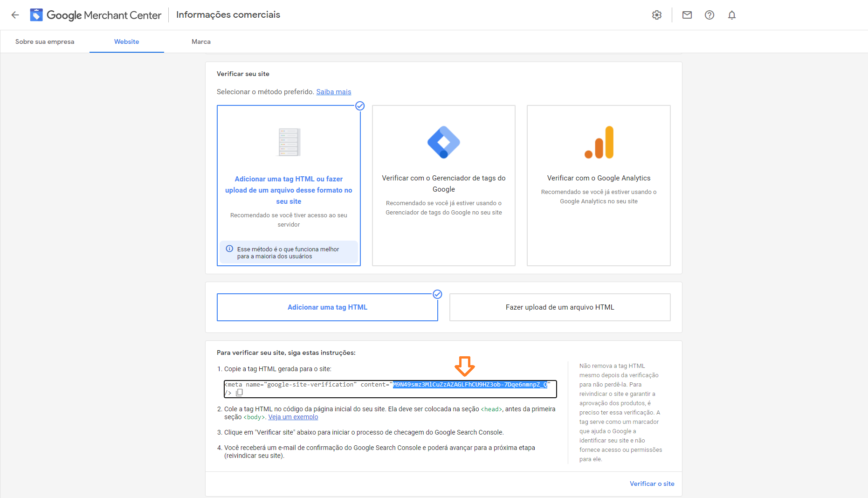Viewport: 868px width, 498px height.
Task: Click step 4 e-mail de confirmação text
Action: tap(379, 451)
